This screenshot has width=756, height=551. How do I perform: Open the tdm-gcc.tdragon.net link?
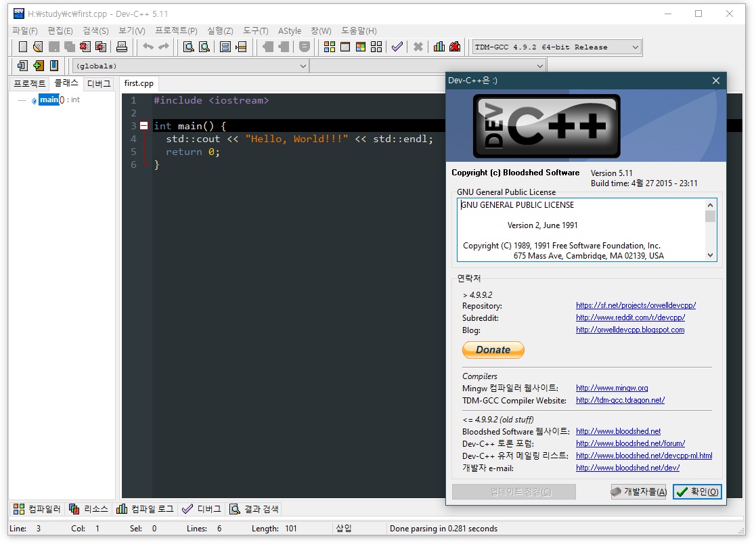pyautogui.click(x=621, y=400)
